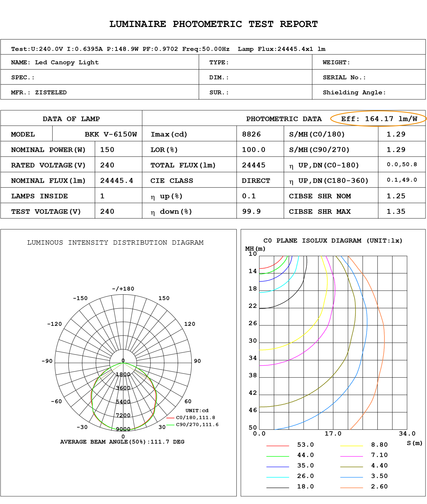Image resolution: width=427 pixels, height=504 pixels.
Task: Select the LOR value 100.0
Action: (x=254, y=150)
